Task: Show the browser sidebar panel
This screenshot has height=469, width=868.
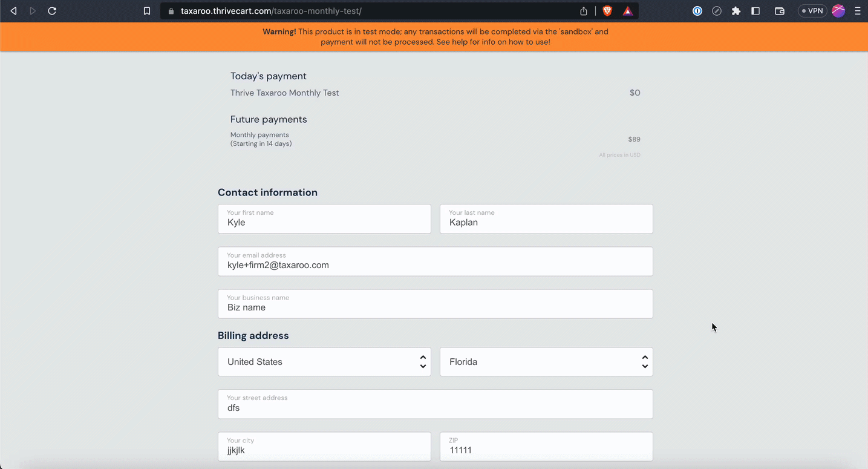Action: (755, 11)
